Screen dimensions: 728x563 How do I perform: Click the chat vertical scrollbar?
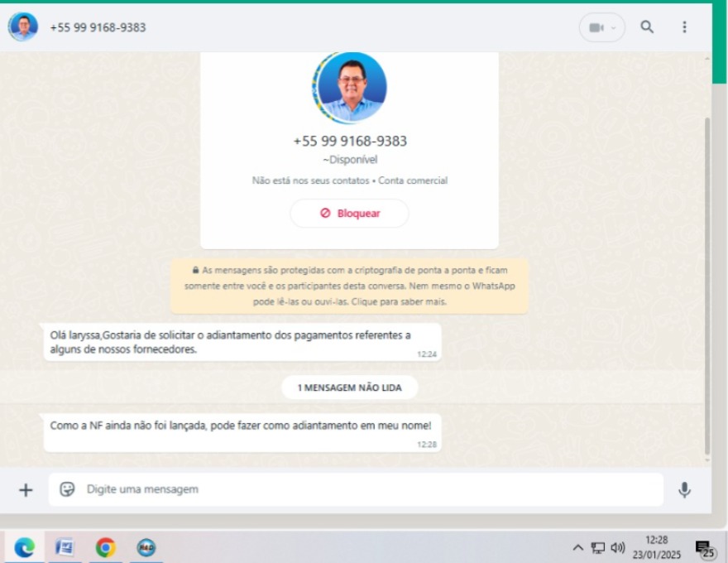(706, 281)
